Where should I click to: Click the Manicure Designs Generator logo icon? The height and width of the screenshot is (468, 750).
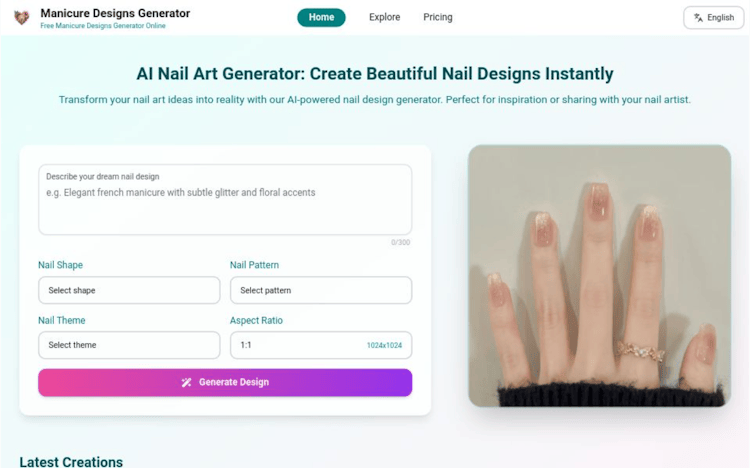[21, 17]
